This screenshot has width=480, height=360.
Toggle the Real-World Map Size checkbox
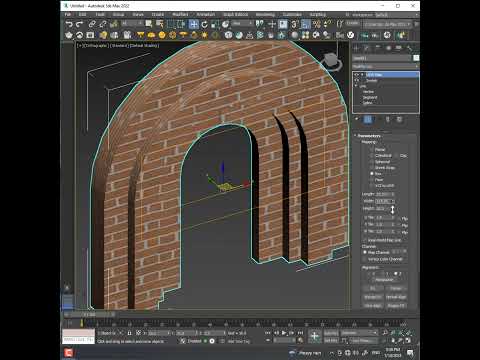[x=365, y=240]
